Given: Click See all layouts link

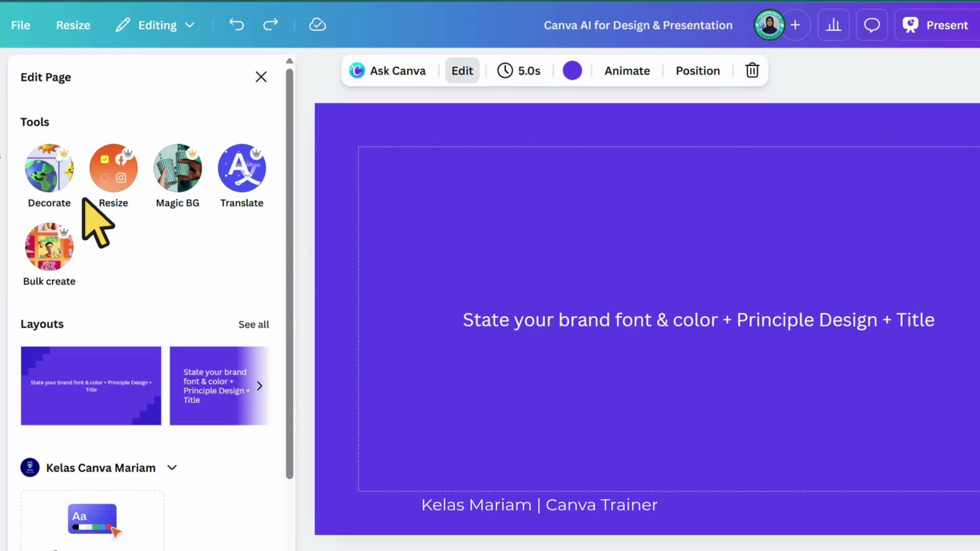Looking at the screenshot, I should 254,324.
